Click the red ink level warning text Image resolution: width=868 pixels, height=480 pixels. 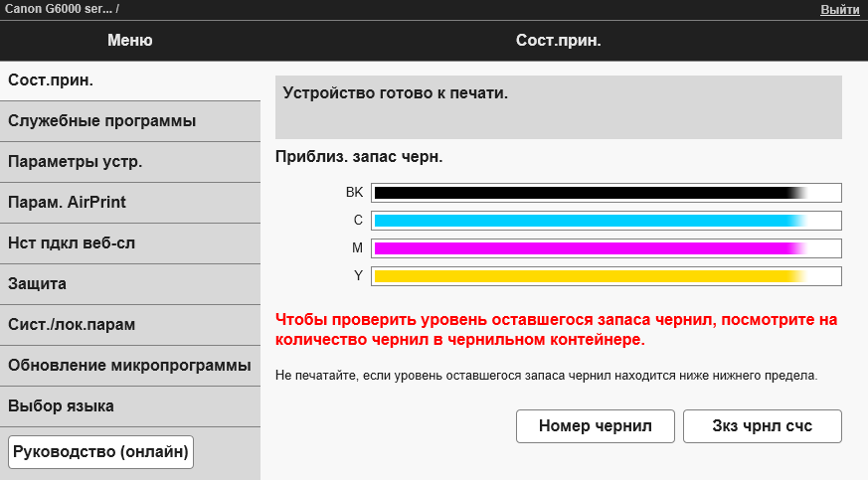click(557, 330)
